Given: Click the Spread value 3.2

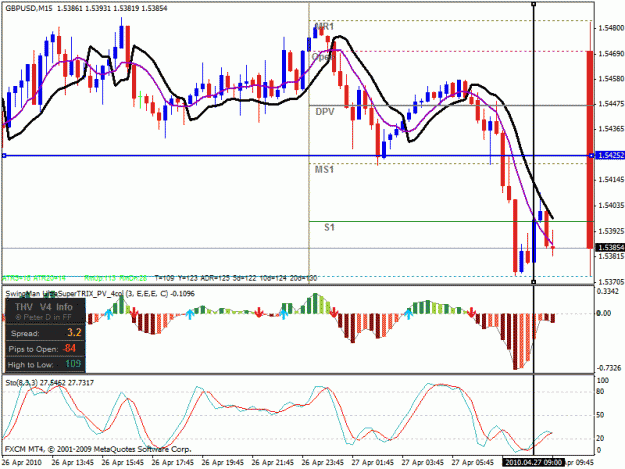Looking at the screenshot, I should [x=74, y=332].
